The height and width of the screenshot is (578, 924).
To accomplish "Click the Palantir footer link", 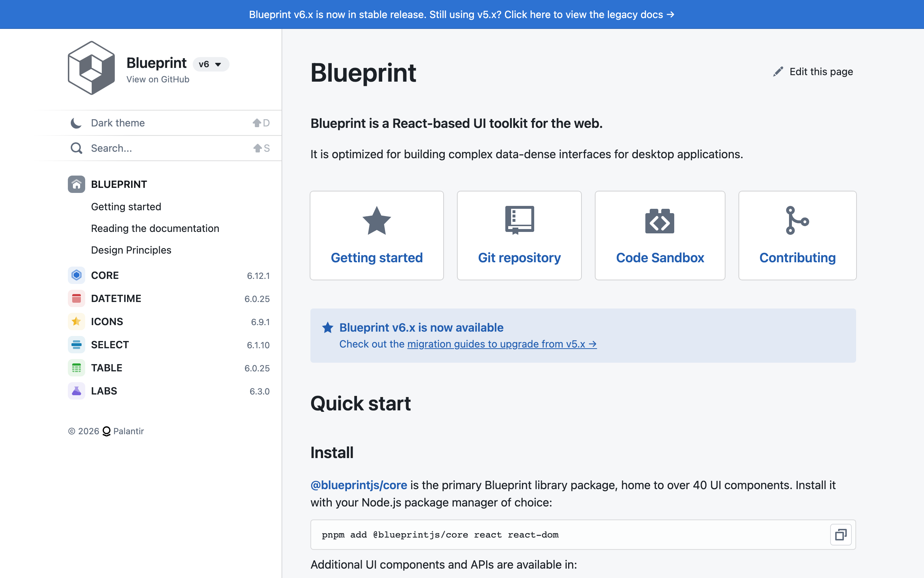I will point(123,431).
